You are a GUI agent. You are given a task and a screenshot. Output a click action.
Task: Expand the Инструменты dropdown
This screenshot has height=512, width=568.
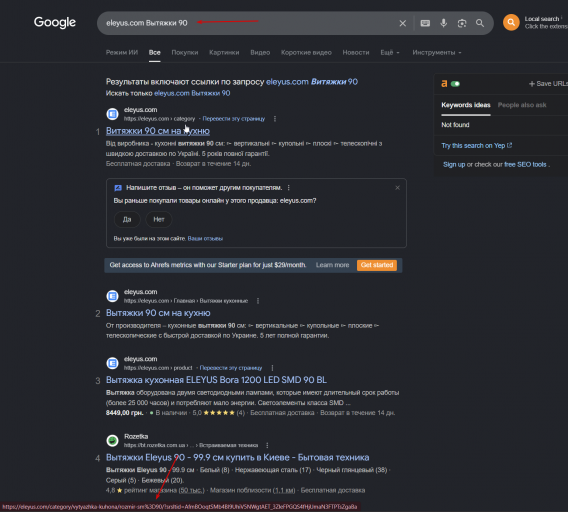point(437,53)
